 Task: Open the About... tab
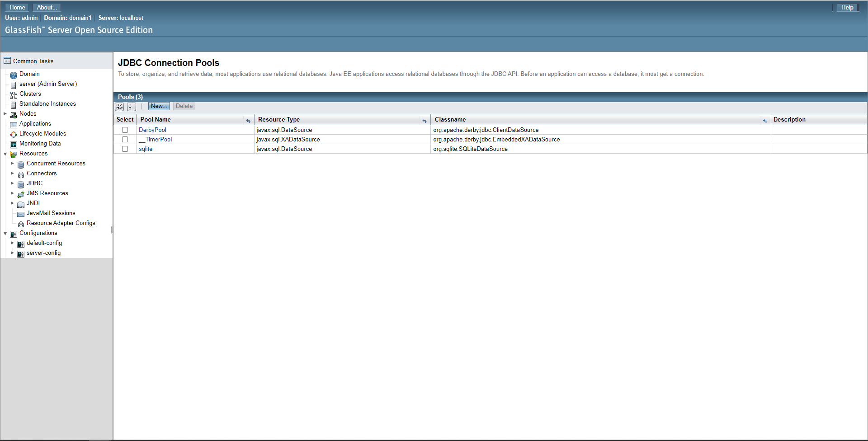(46, 7)
